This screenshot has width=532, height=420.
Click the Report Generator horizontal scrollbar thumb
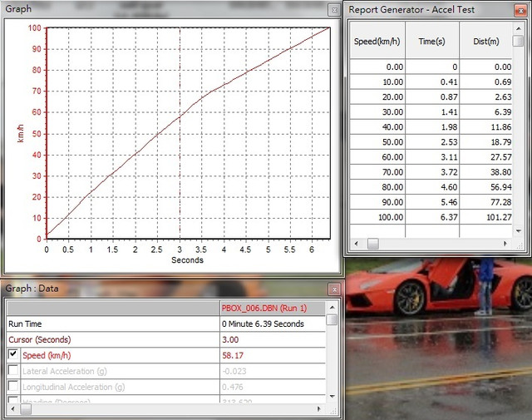click(x=373, y=244)
